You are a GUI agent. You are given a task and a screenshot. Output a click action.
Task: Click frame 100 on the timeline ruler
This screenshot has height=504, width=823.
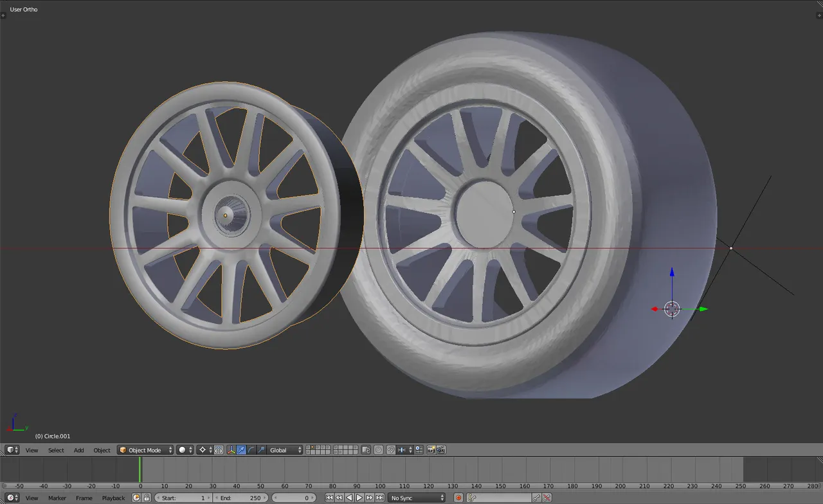(380, 486)
